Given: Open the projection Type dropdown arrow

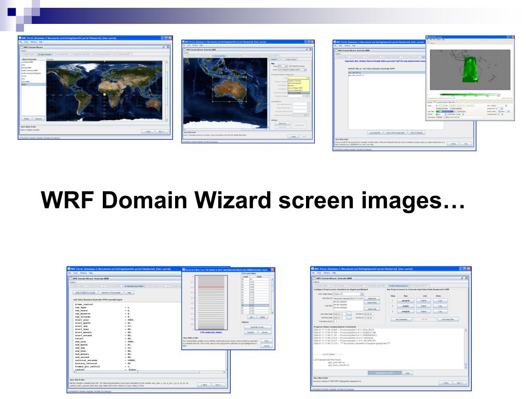Looking at the screenshot, I should 308,78.
